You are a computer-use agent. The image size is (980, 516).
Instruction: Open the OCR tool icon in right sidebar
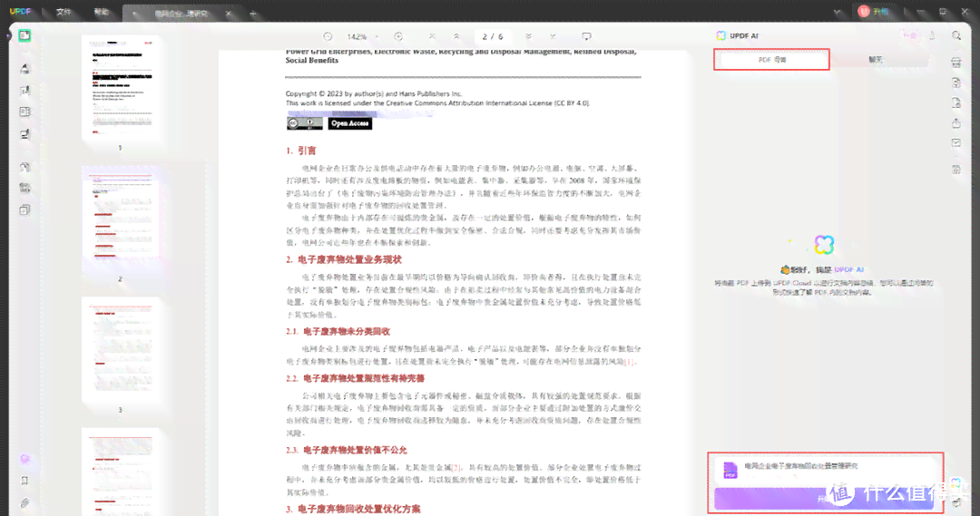tap(956, 63)
